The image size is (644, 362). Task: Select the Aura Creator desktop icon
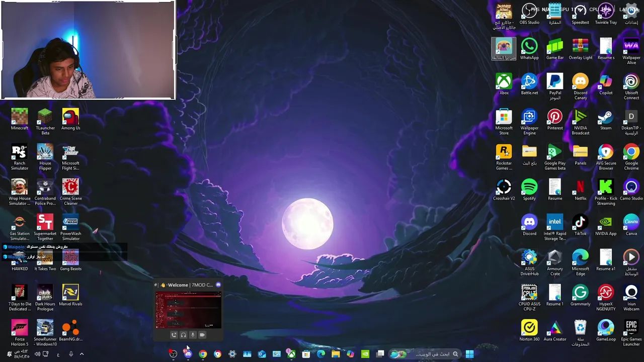click(555, 330)
